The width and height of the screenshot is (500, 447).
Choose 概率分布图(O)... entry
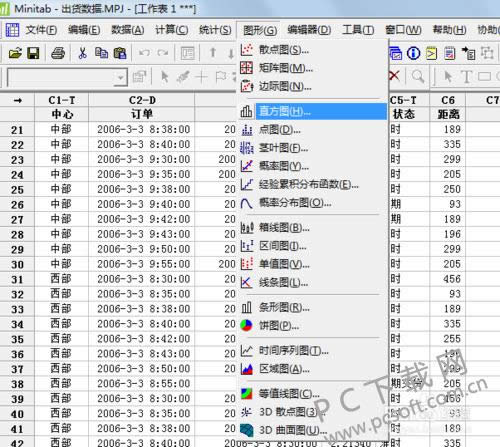point(313,202)
